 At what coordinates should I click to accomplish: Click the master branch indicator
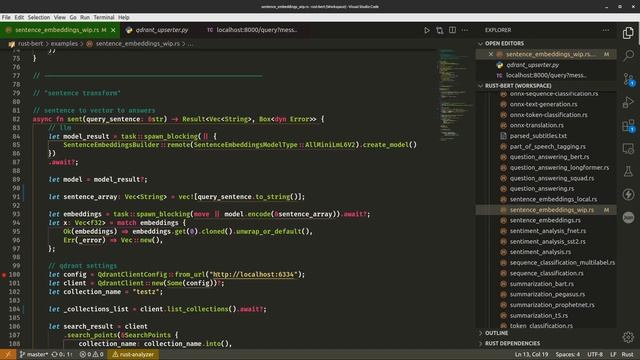tap(34, 354)
